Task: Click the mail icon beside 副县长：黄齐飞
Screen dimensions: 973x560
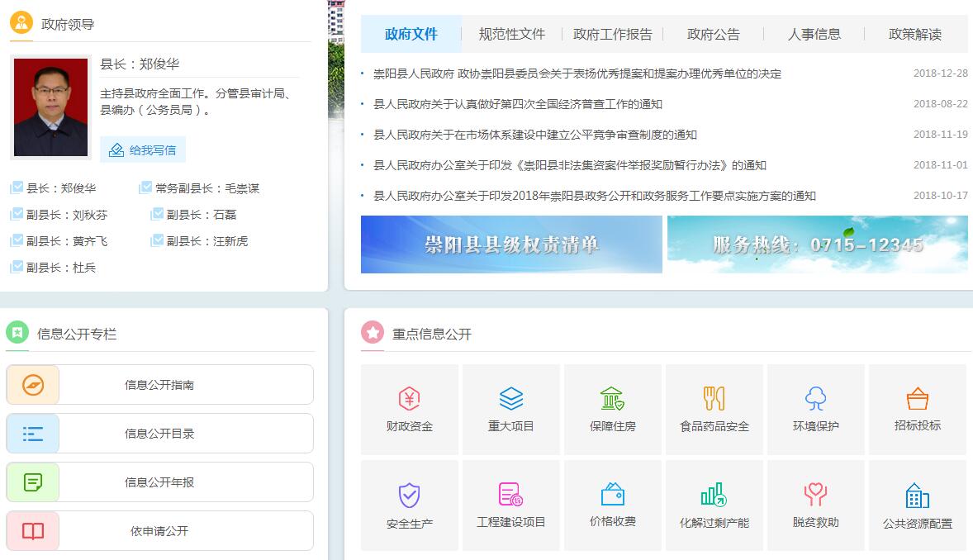Action: pyautogui.click(x=17, y=240)
